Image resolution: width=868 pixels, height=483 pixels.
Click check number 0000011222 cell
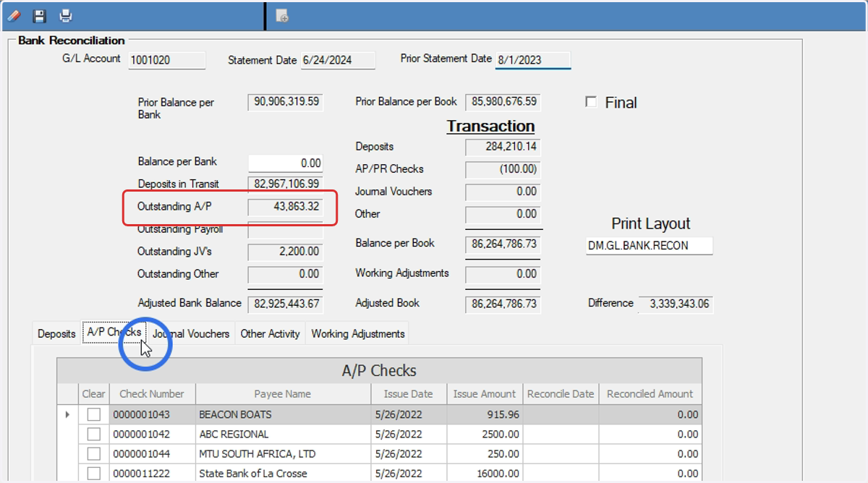coord(152,473)
